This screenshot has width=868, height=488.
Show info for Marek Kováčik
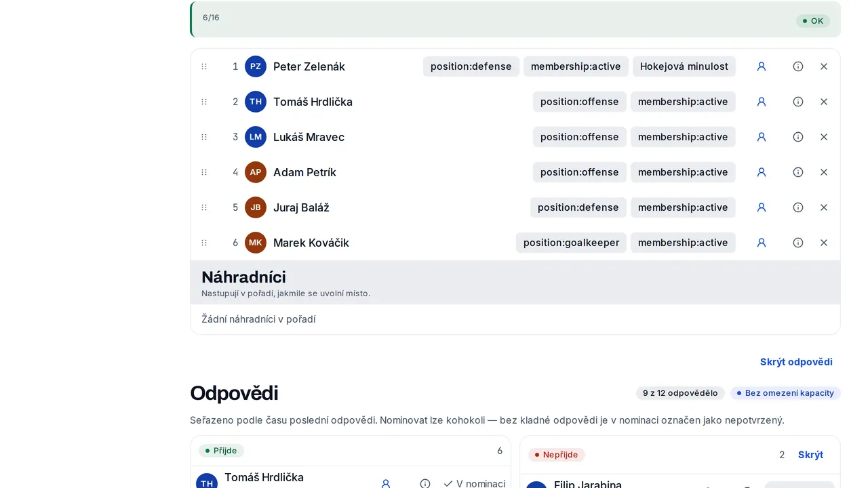[x=798, y=243]
